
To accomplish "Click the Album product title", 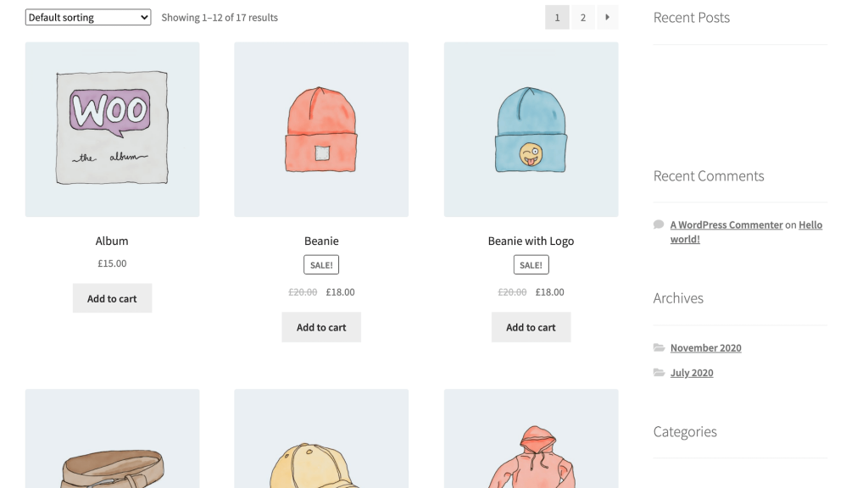I will coord(112,241).
